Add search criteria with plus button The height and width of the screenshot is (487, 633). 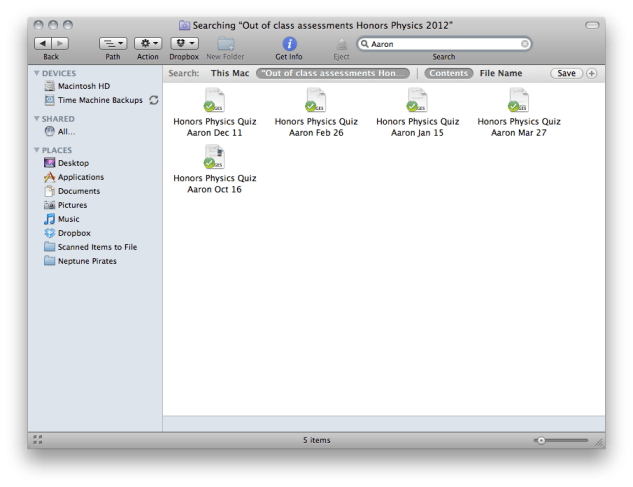(x=591, y=73)
